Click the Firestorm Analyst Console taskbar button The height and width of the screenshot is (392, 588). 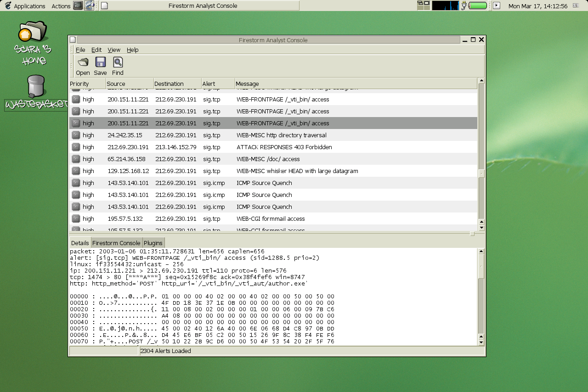199,6
